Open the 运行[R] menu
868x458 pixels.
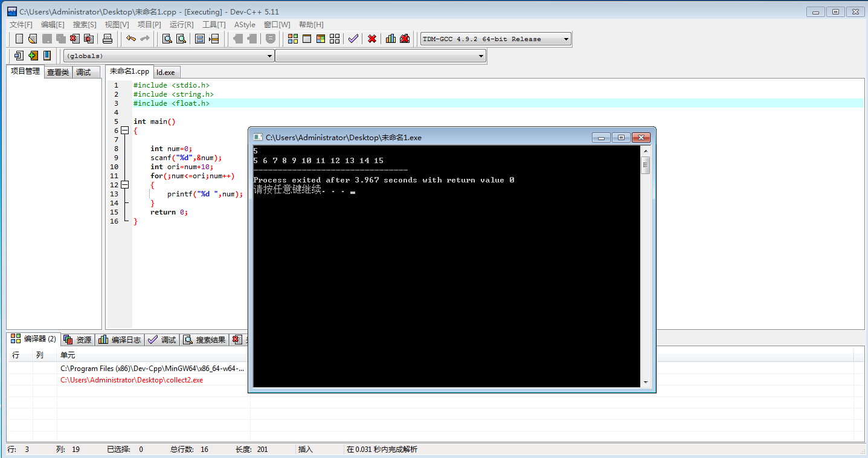click(x=182, y=25)
